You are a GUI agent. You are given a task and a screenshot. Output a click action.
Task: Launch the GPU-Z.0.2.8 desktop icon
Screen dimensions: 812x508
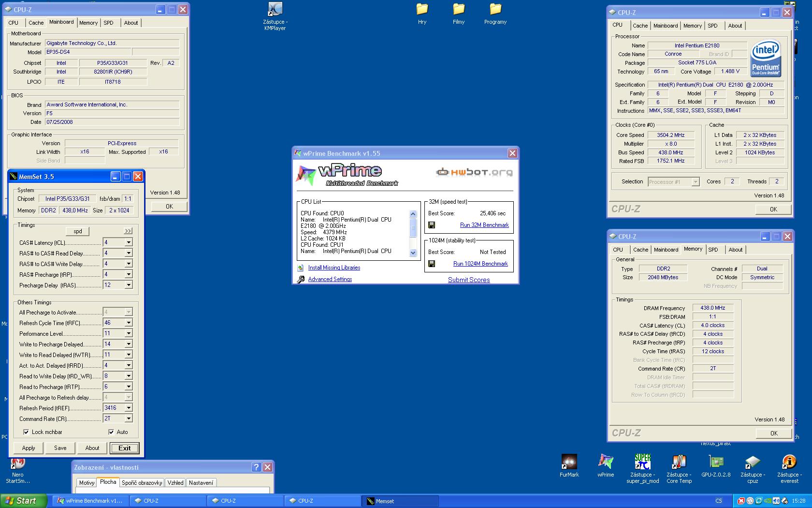pyautogui.click(x=716, y=462)
